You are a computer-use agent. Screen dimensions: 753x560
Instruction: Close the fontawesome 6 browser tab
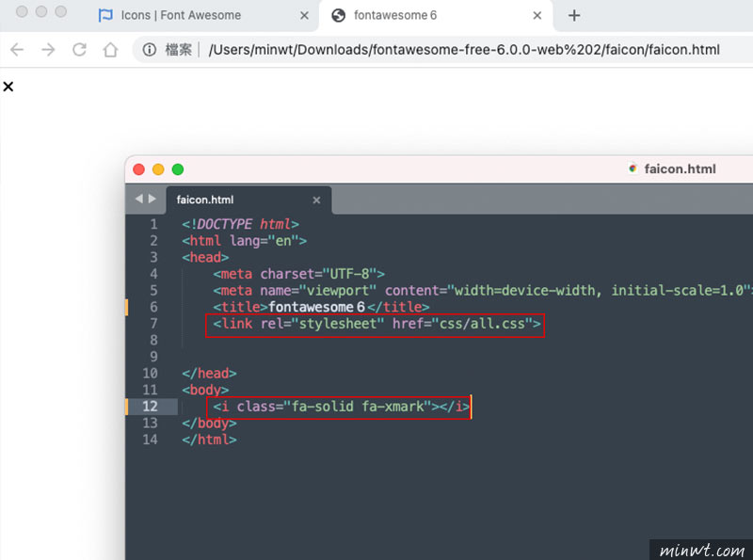pos(537,15)
